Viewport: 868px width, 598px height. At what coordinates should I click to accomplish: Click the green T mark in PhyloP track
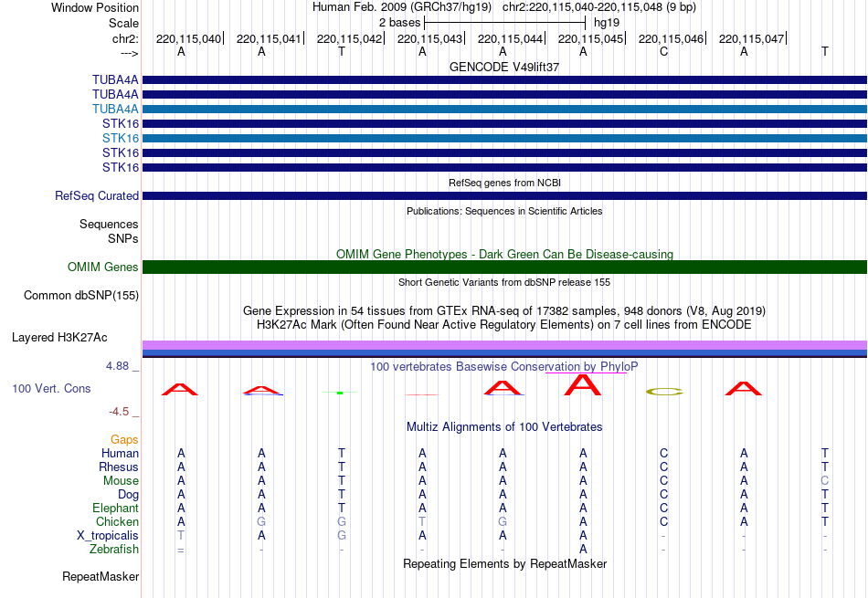click(x=340, y=393)
